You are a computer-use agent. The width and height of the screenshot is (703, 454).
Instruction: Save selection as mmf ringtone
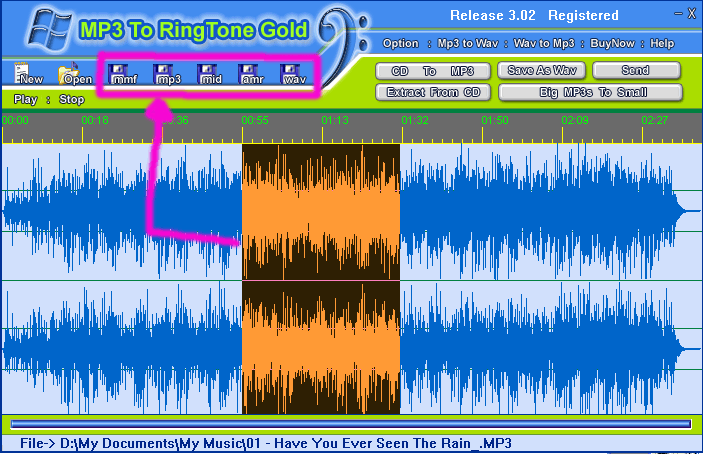pyautogui.click(x=124, y=74)
